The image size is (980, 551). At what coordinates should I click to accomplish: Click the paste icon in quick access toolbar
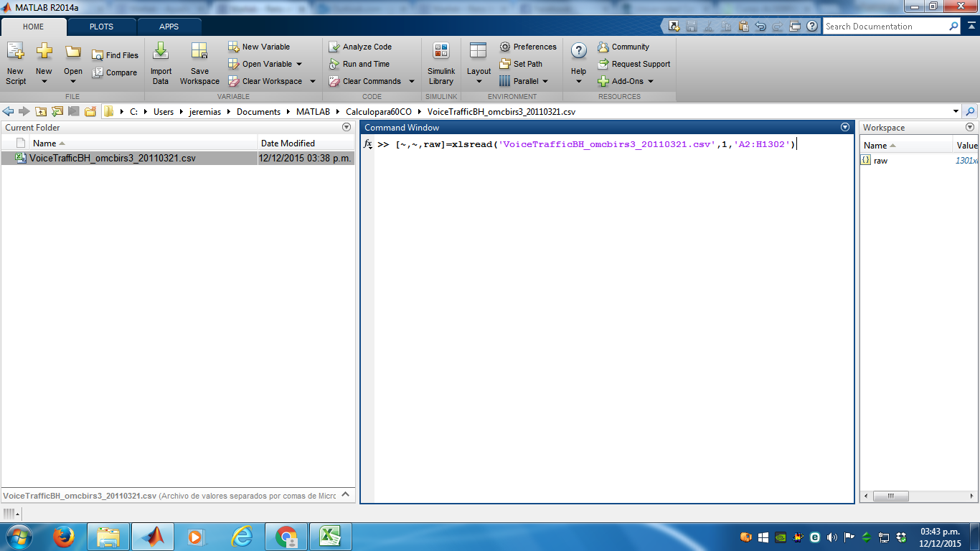point(743,26)
